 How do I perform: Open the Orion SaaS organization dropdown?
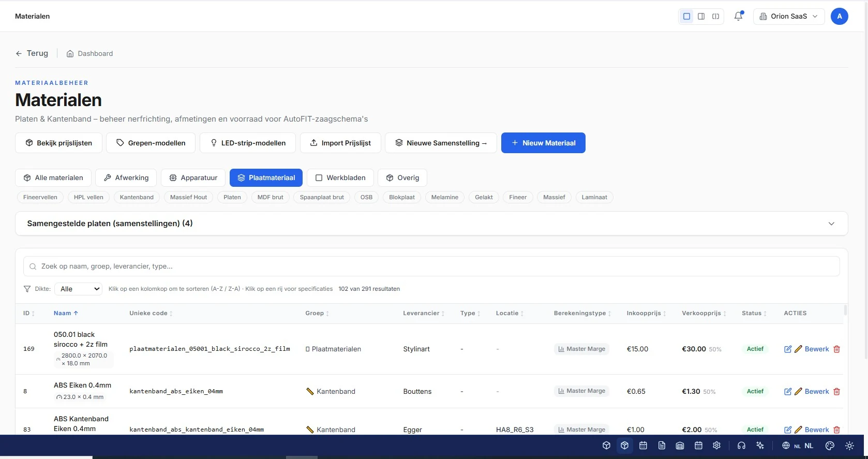point(789,16)
